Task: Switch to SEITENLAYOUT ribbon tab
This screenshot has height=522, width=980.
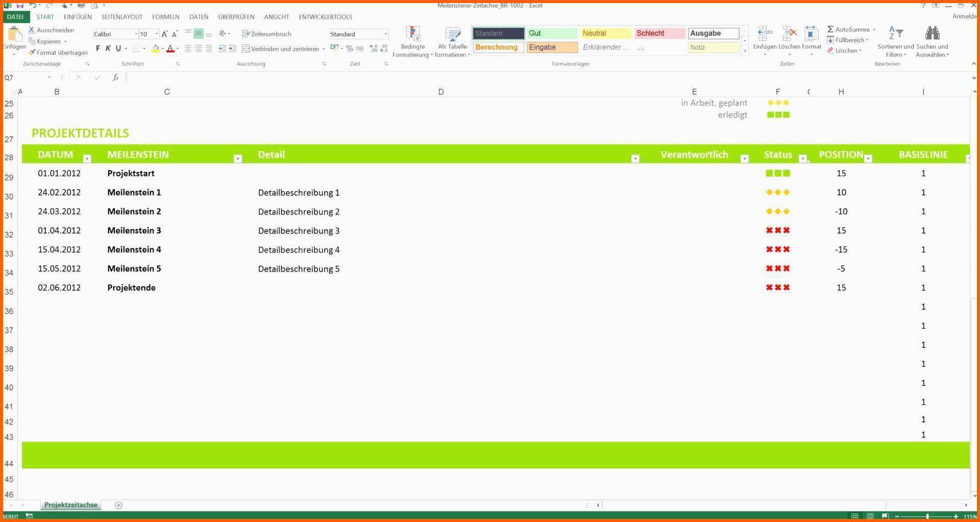Action: (x=122, y=17)
